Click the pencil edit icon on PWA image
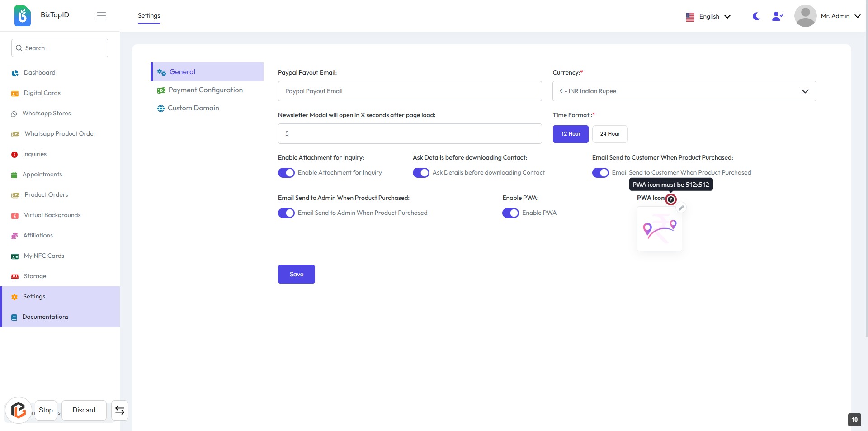Image resolution: width=868 pixels, height=431 pixels. [681, 208]
